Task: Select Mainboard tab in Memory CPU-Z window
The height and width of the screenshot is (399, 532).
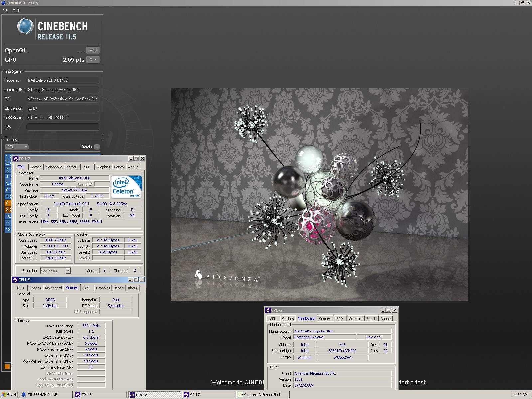Action: point(53,288)
